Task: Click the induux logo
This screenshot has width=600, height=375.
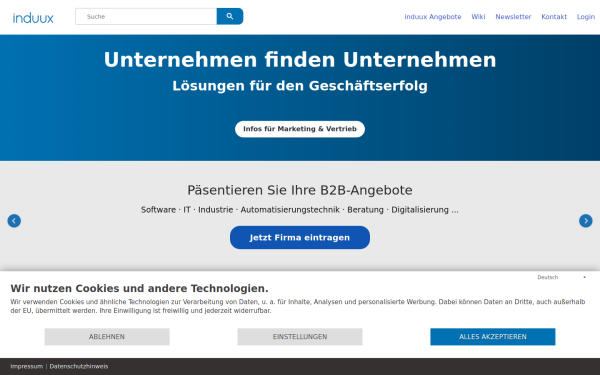Action: tap(33, 18)
